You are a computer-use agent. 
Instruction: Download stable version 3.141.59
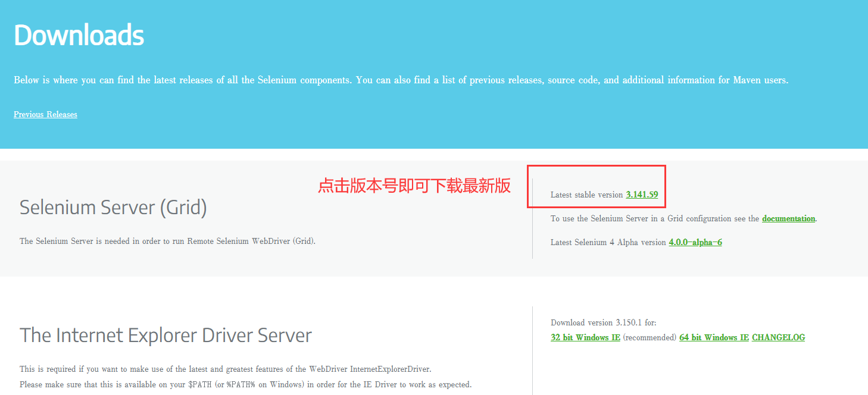pos(642,195)
